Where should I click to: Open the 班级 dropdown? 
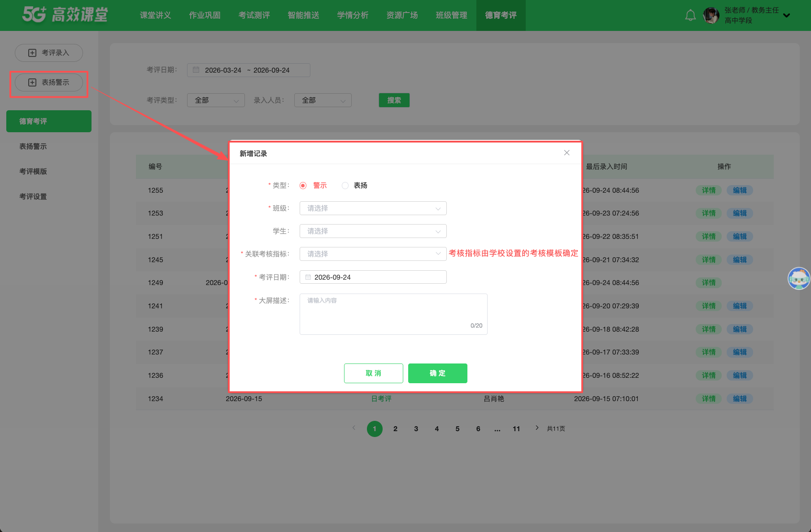(373, 208)
